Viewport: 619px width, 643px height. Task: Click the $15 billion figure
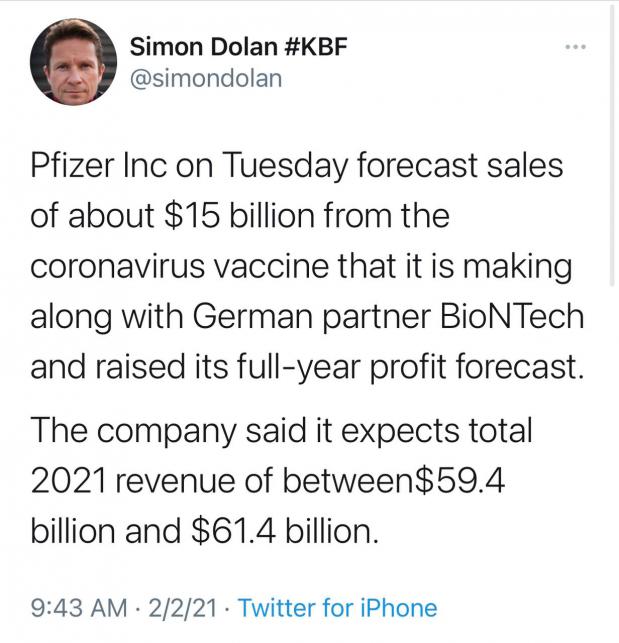click(x=240, y=216)
